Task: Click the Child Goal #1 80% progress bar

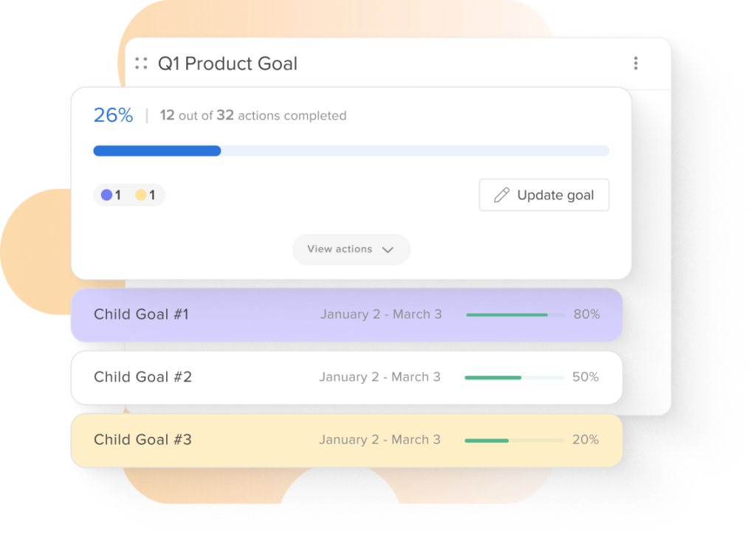Action: click(x=515, y=314)
